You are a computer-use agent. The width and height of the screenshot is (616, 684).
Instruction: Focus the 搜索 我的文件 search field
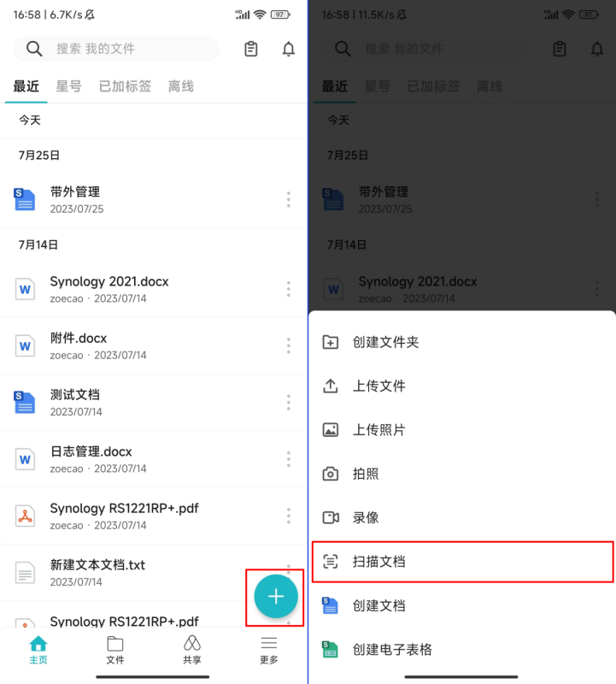pos(116,49)
